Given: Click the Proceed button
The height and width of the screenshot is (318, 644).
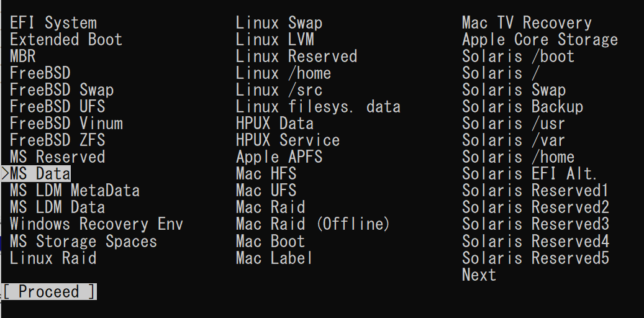Looking at the screenshot, I should pos(49,292).
